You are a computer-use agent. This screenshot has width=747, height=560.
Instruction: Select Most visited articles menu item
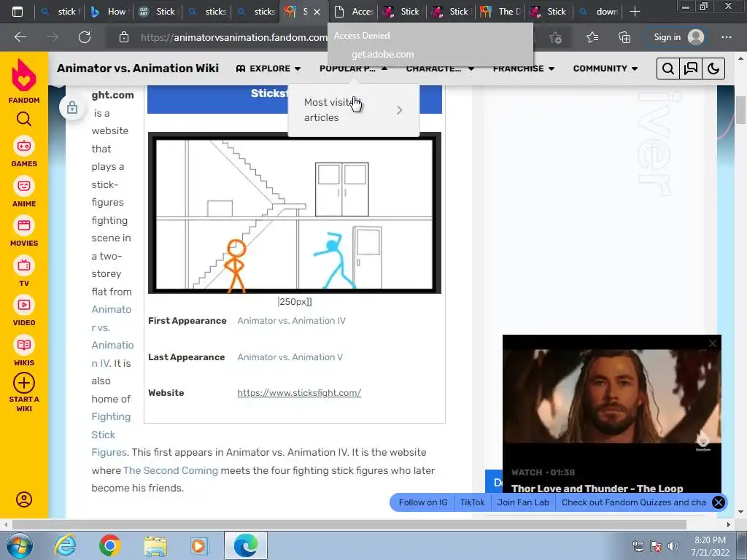354,110
